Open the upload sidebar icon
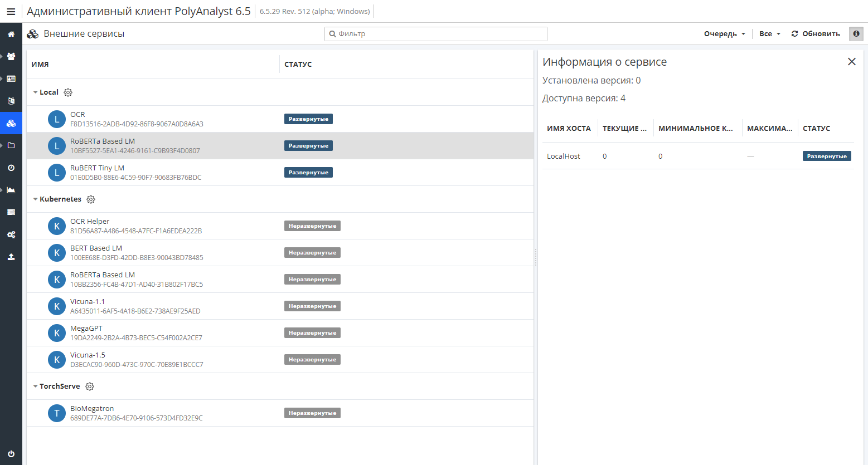Viewport: 868px width, 465px height. (x=11, y=257)
